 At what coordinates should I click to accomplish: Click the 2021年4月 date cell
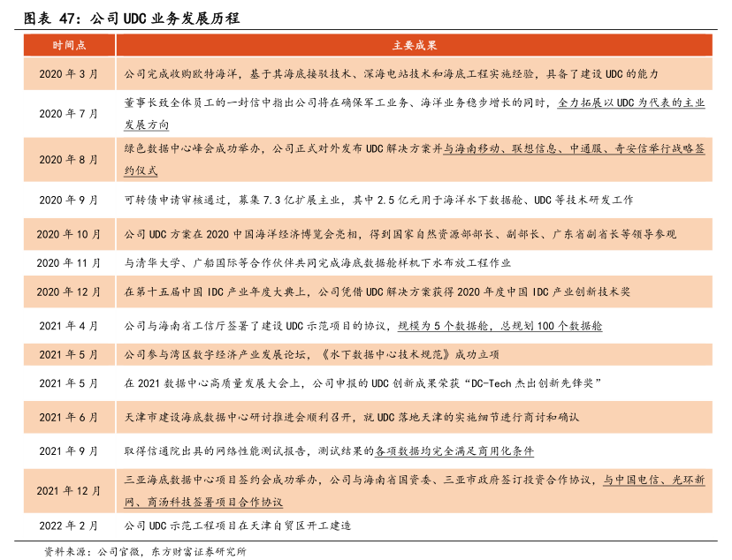[69, 326]
